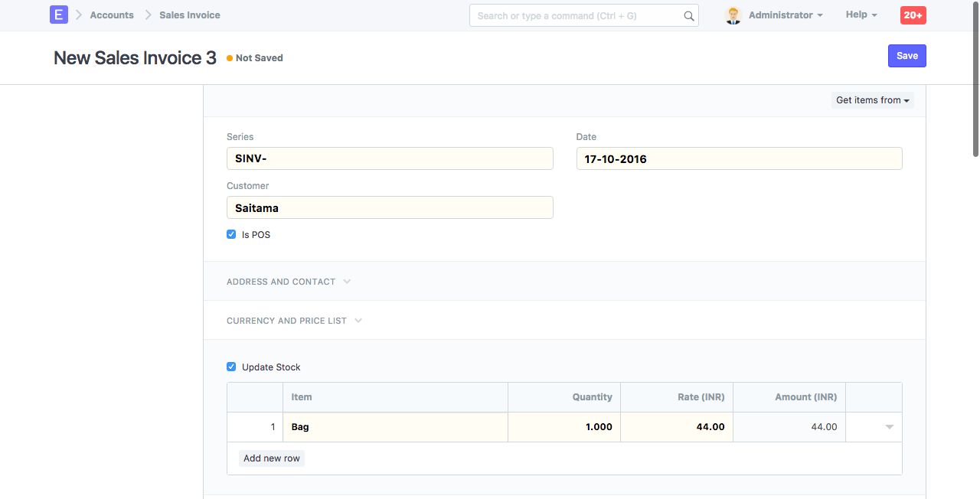
Task: Open the Help menu
Action: (861, 15)
